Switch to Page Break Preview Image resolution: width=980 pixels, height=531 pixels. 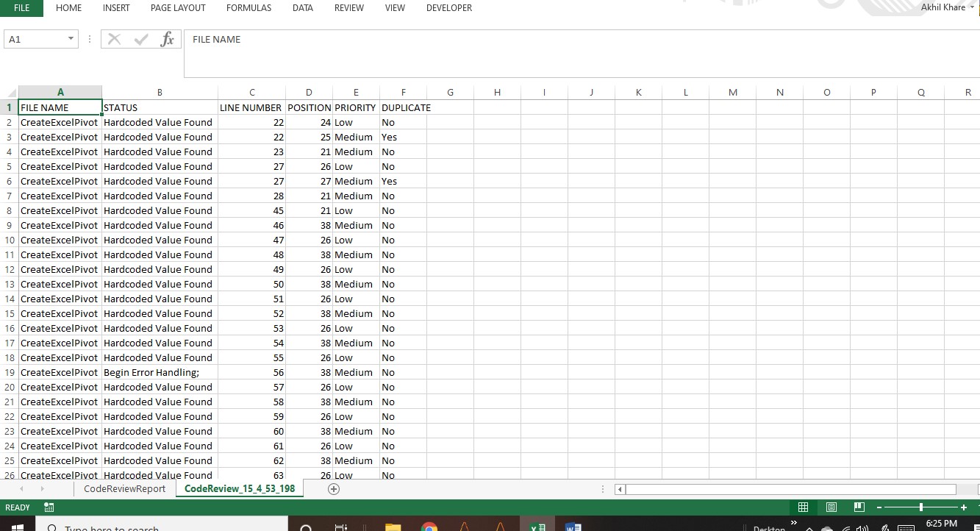[x=859, y=507]
